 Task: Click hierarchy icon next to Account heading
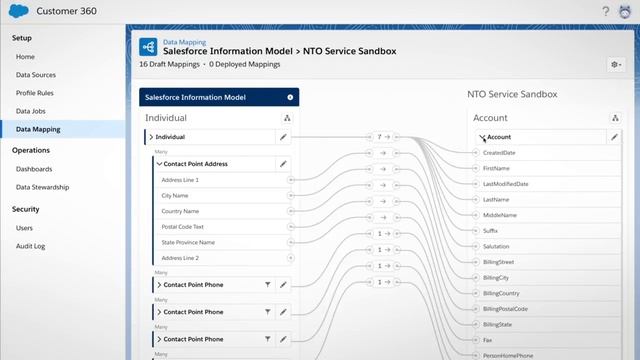coord(615,118)
